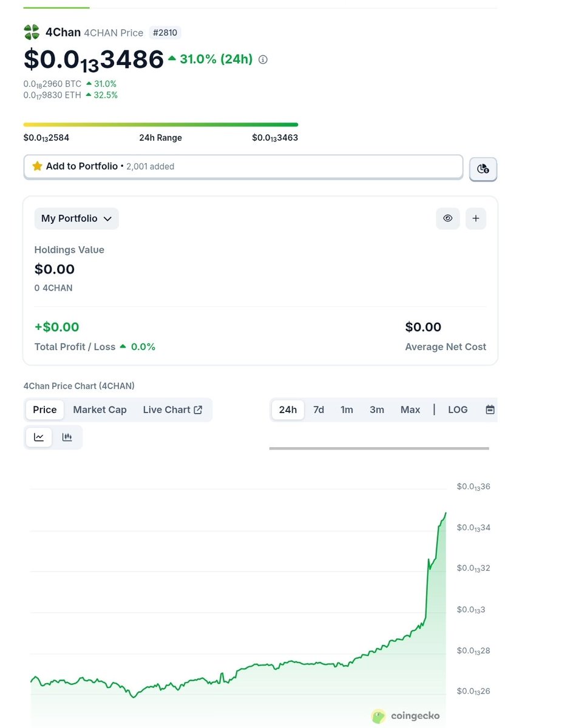
Task: Click the star icon in Add to Portfolio
Action: coord(37,166)
